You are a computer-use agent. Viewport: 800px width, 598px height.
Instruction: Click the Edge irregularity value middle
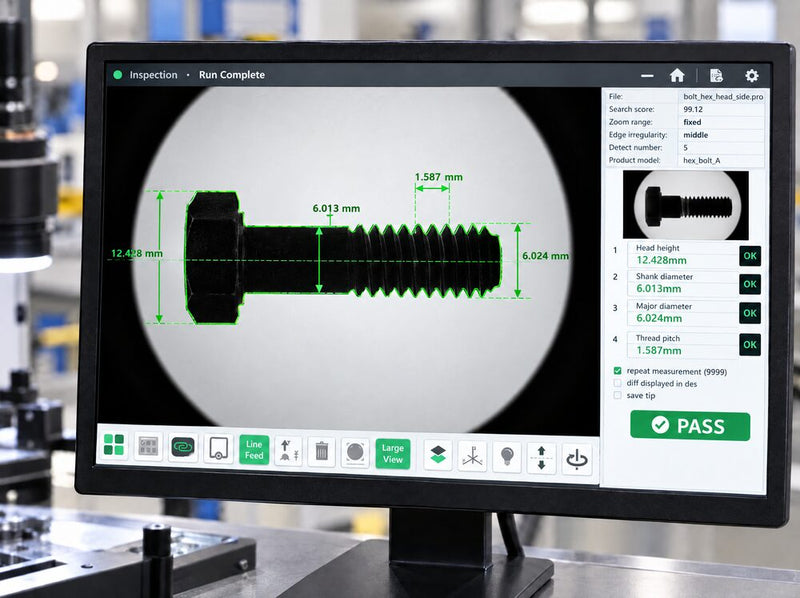(695, 135)
